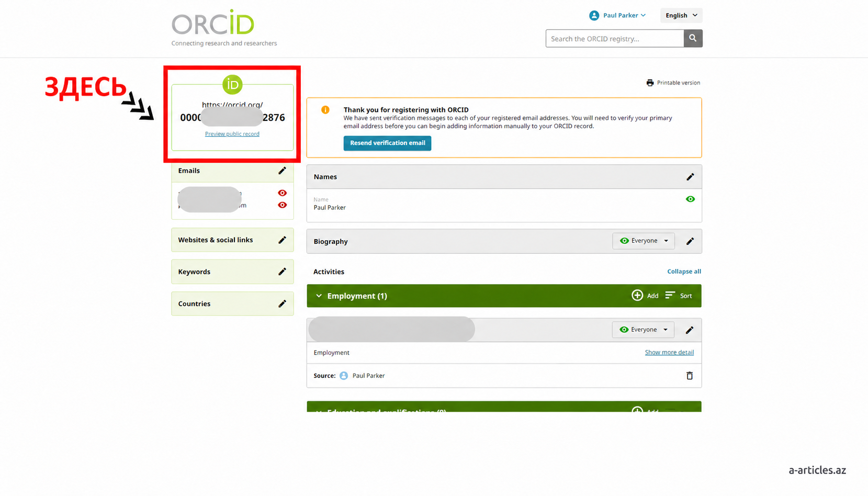The width and height of the screenshot is (868, 496).
Task: Open the Paul Parker account menu
Action: click(617, 15)
